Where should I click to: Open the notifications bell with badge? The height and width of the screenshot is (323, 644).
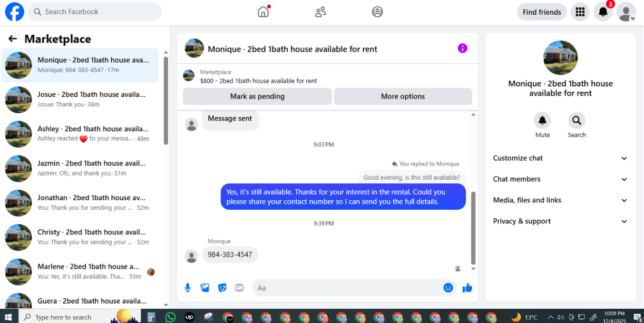pyautogui.click(x=603, y=12)
